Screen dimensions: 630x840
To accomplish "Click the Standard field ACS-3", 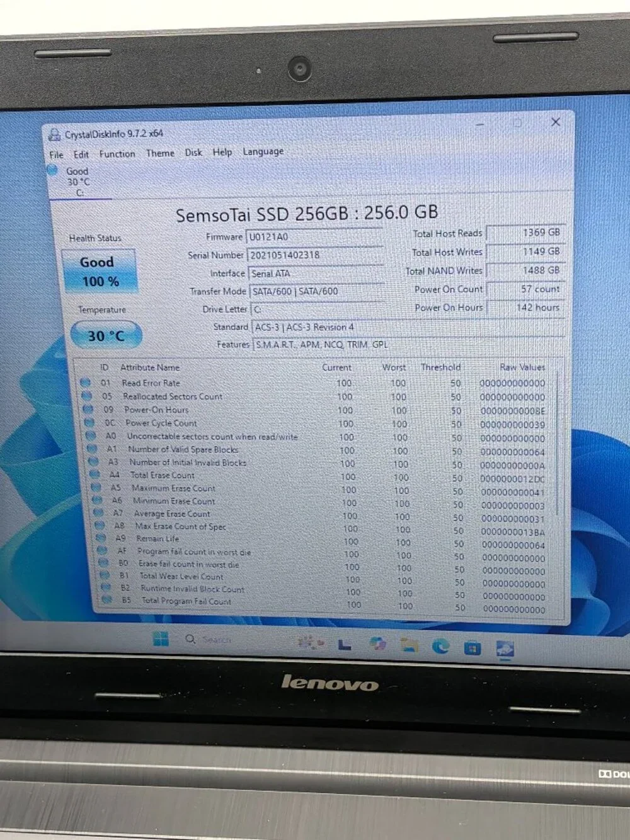I will click(x=408, y=327).
